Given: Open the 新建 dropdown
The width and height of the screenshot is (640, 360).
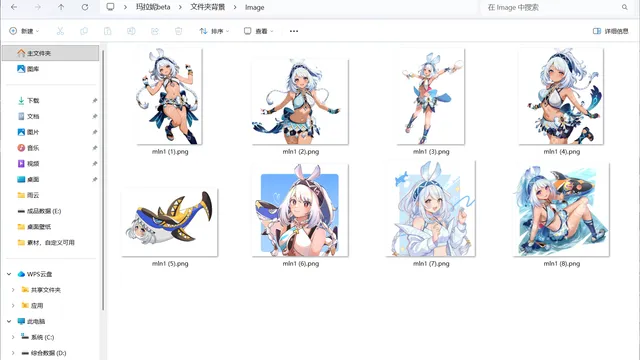Looking at the screenshot, I should [x=24, y=31].
